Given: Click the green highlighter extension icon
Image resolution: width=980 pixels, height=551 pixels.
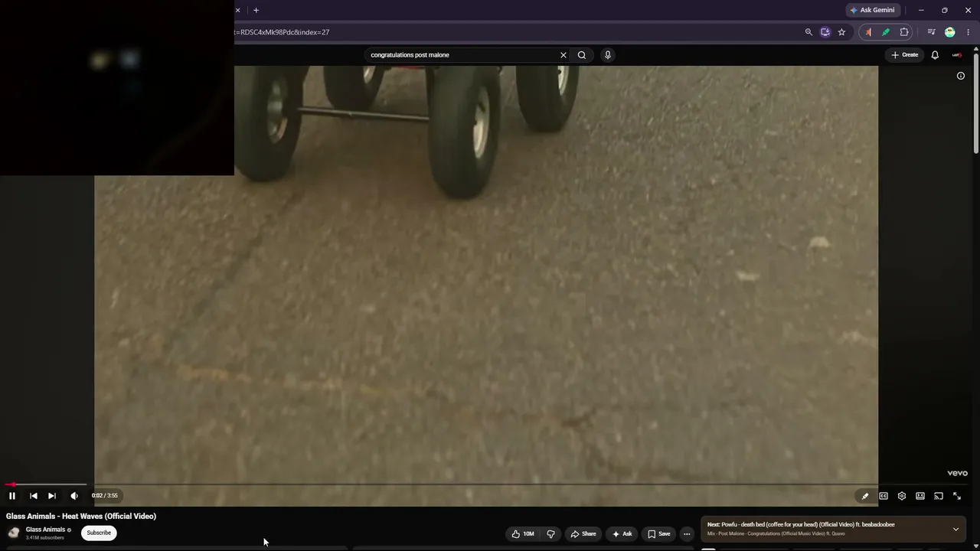Looking at the screenshot, I should 886,32.
